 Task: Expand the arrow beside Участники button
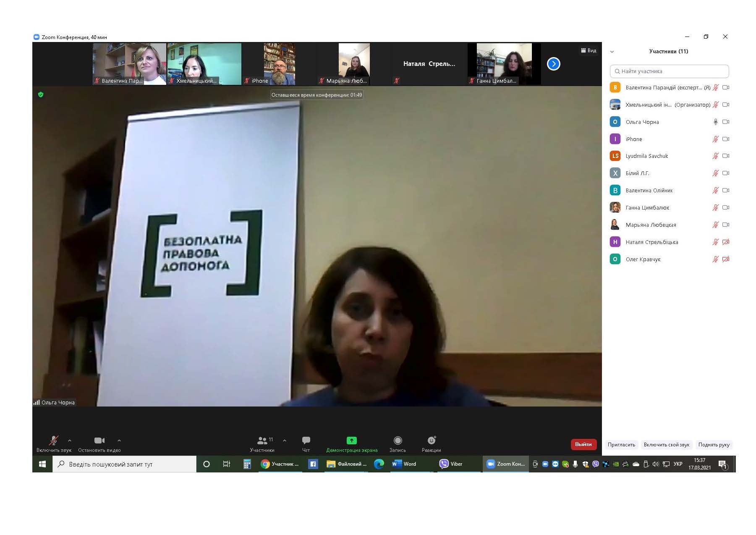(x=285, y=441)
